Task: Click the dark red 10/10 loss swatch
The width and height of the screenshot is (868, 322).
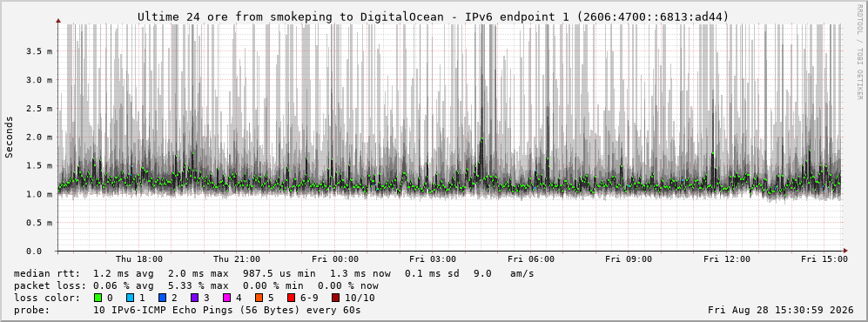Action: [337, 298]
